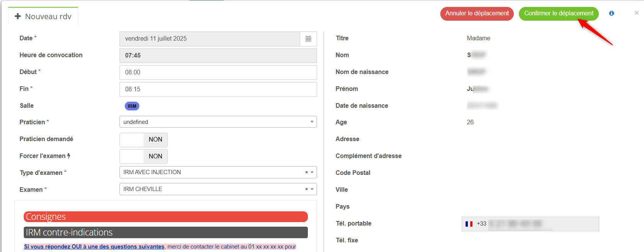
Task: Open the Examen dropdown arrow
Action: pyautogui.click(x=312, y=189)
